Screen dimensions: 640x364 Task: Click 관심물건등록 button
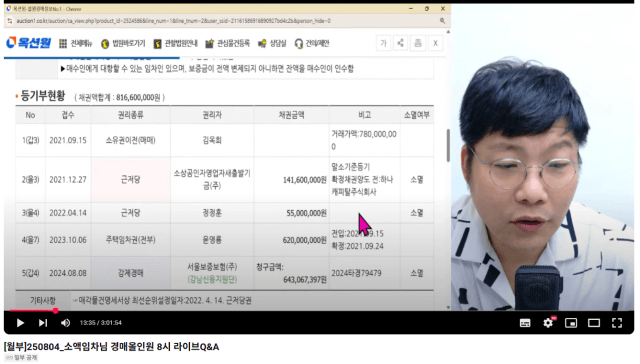(227, 43)
